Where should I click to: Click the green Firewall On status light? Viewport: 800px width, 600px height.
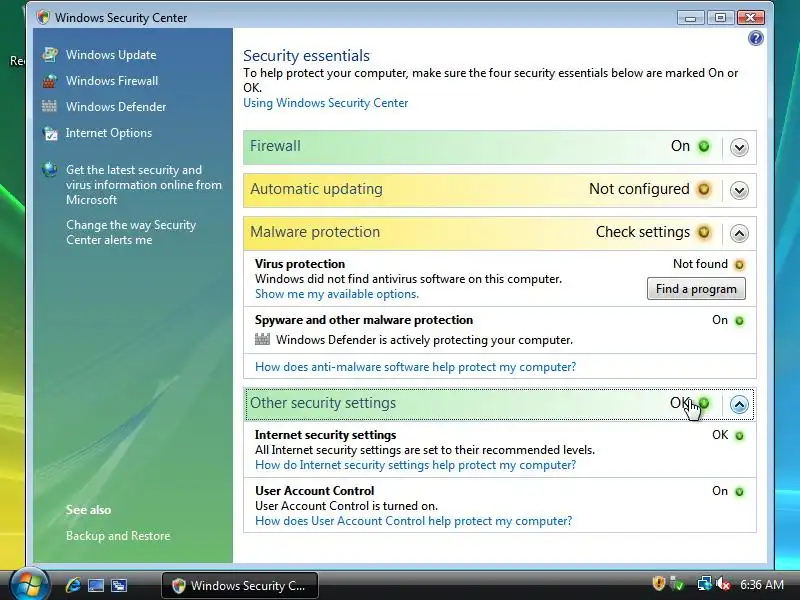[x=704, y=146]
